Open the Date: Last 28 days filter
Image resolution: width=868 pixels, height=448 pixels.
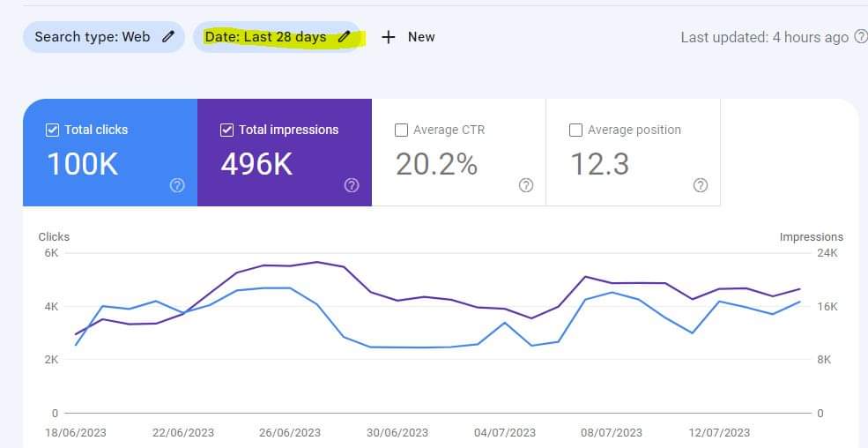coord(278,37)
